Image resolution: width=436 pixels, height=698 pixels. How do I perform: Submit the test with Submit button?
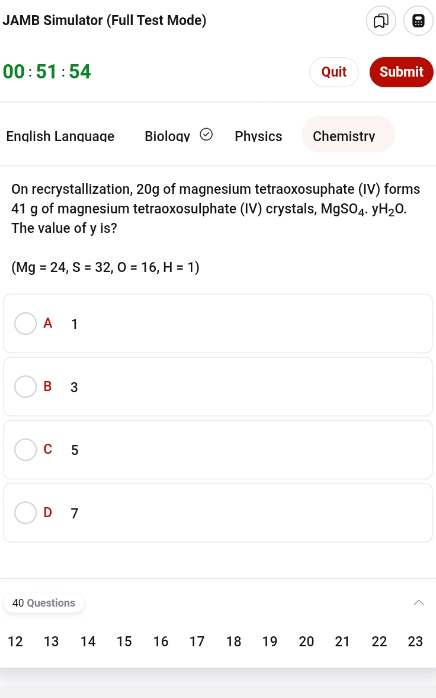(401, 72)
